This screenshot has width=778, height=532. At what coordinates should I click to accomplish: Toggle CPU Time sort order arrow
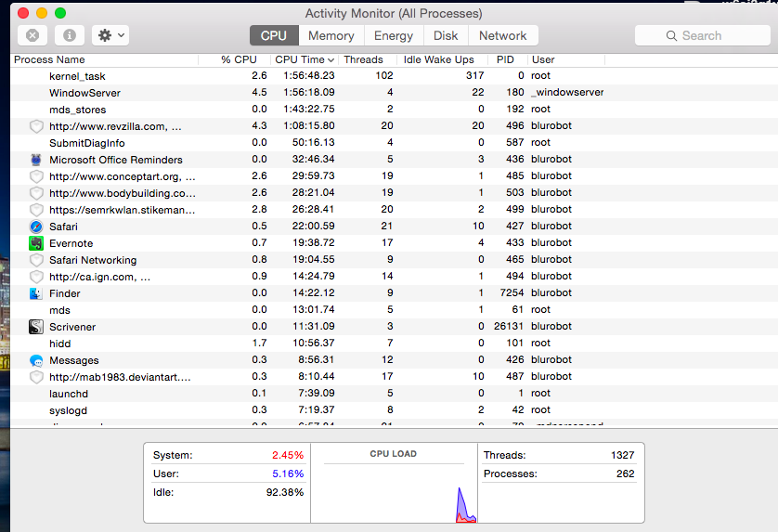point(331,60)
